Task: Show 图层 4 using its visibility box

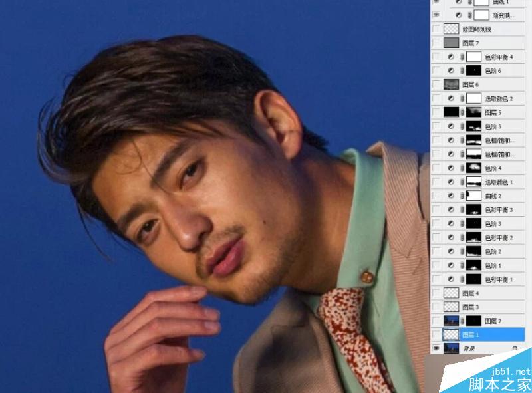Action: pyautogui.click(x=436, y=293)
